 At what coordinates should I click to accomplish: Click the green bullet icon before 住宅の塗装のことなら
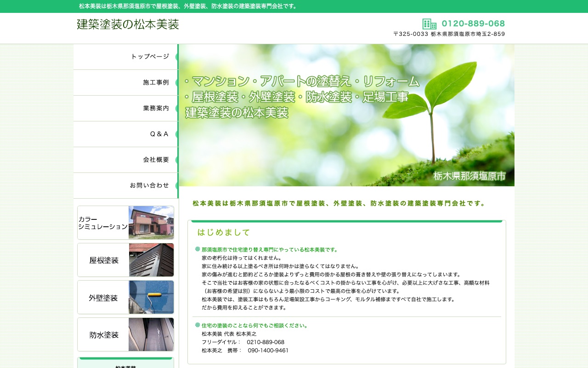tap(198, 325)
